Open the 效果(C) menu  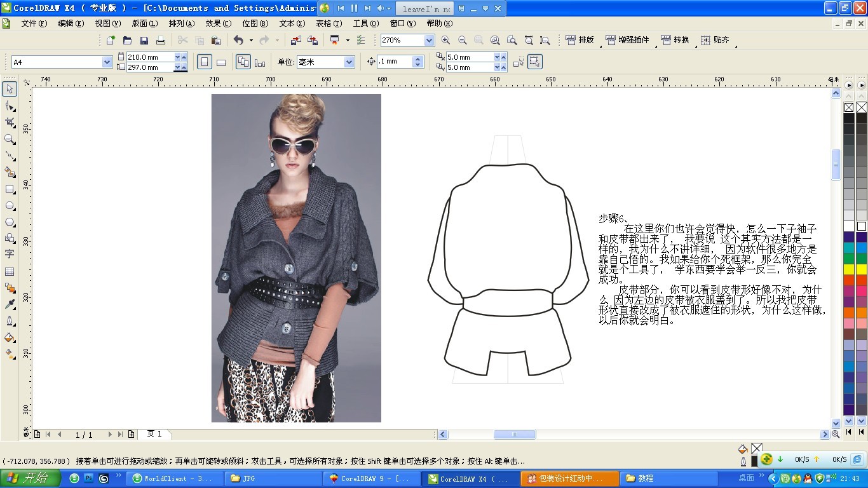pos(219,23)
